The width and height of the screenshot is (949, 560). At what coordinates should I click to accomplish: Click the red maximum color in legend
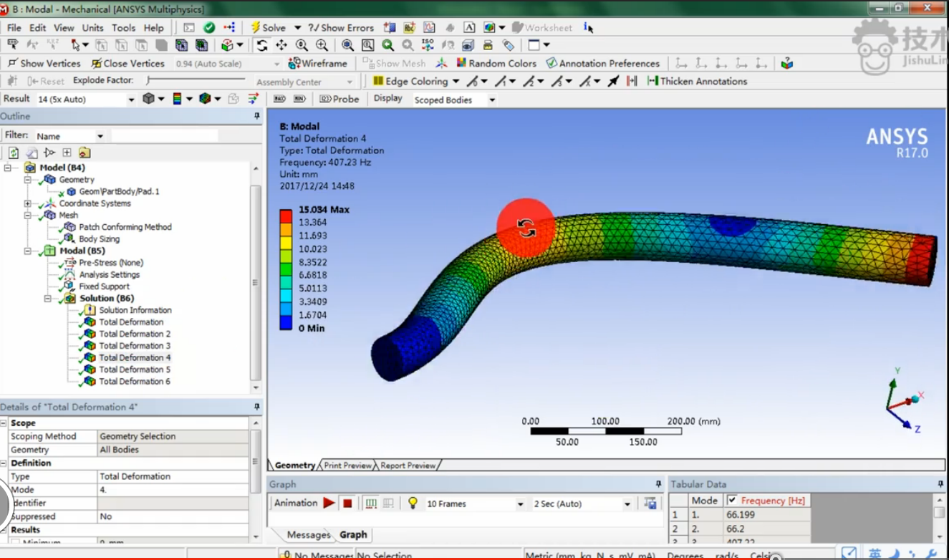pos(286,216)
